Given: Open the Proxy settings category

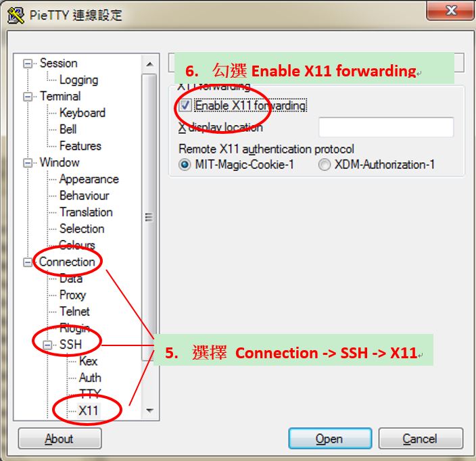Looking at the screenshot, I should (x=73, y=295).
